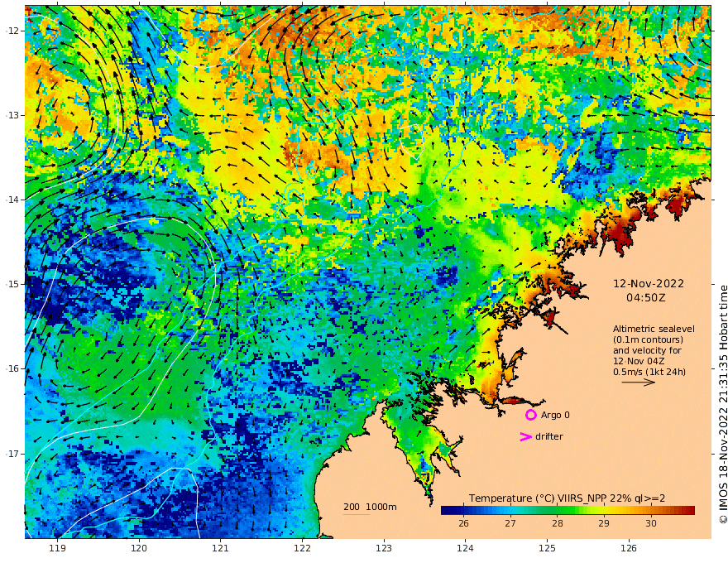Click the cyan 200m depth contour legend line
Viewport: 728px width, 563px height.
click(x=356, y=515)
